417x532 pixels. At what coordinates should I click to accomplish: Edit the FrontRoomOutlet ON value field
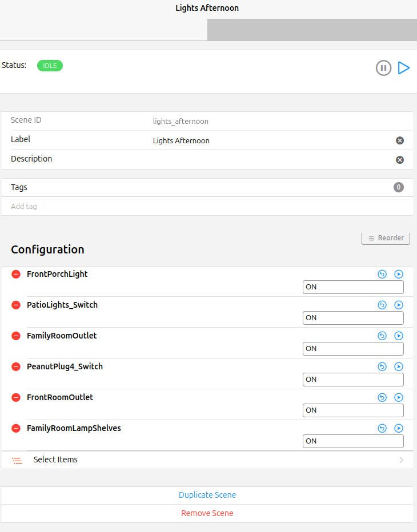pos(353,410)
